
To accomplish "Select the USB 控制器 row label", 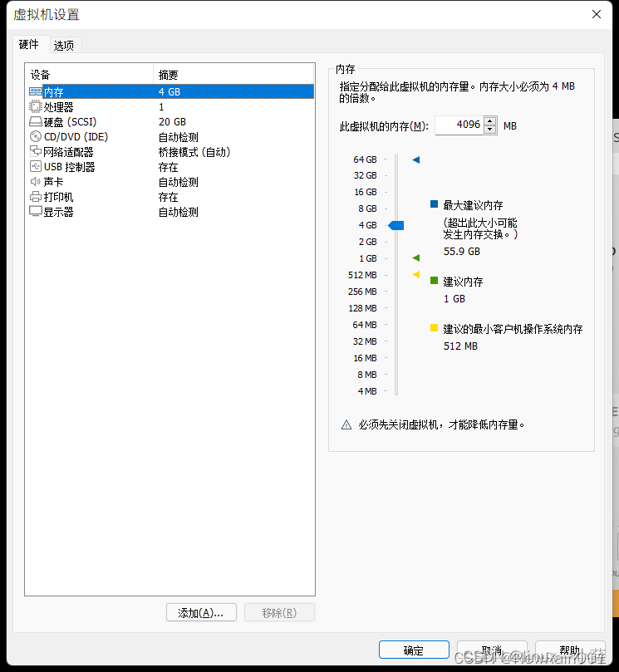I will click(70, 167).
